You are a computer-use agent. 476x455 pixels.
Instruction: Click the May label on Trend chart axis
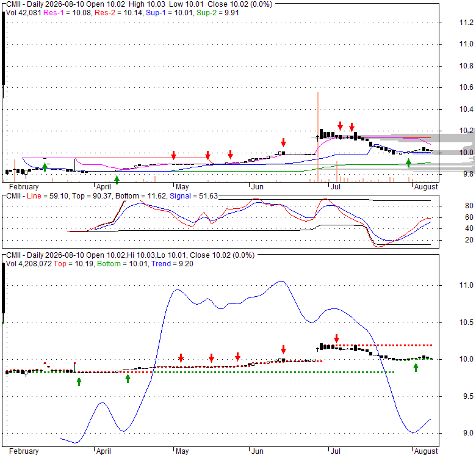pyautogui.click(x=182, y=451)
